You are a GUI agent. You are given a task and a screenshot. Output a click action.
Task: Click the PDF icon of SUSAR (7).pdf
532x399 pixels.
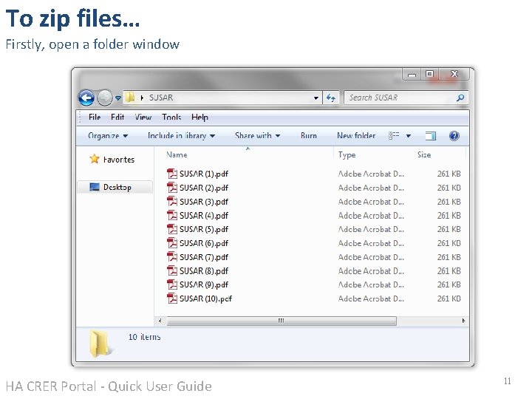[x=172, y=257]
